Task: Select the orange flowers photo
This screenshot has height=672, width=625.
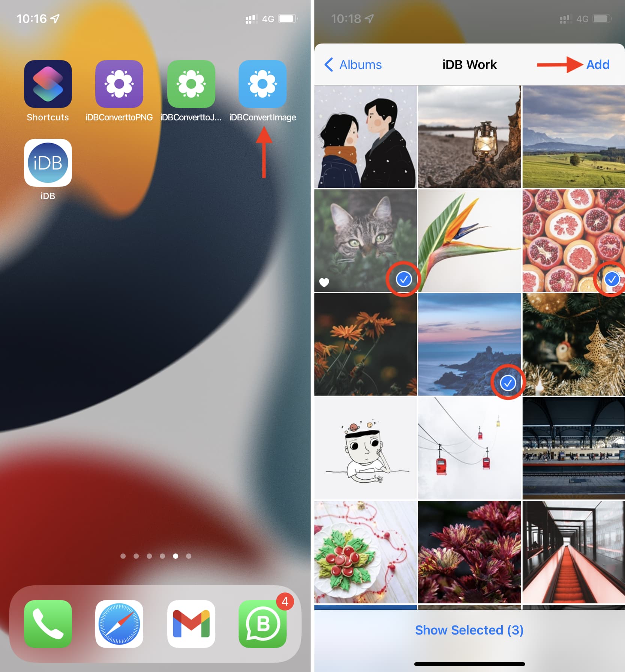Action: 365,344
